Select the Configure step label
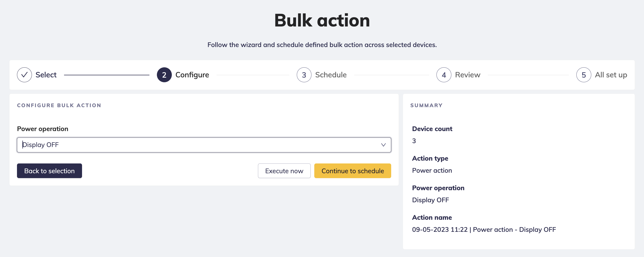 [x=192, y=75]
